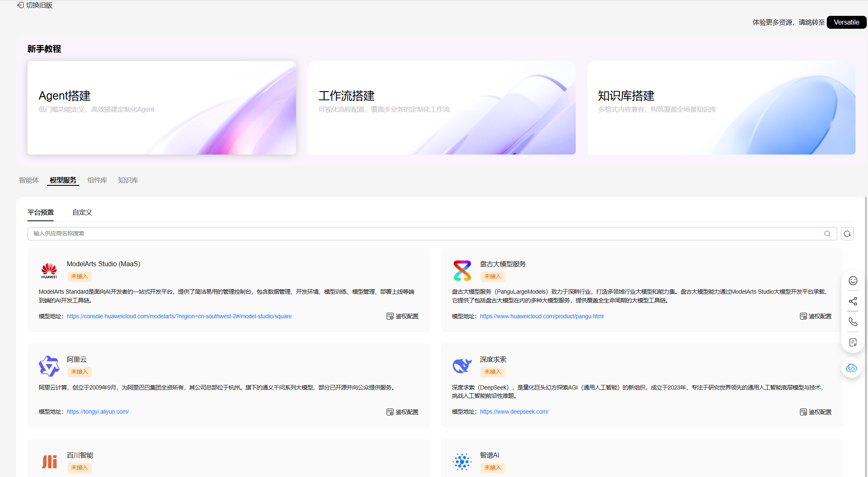Switch to the 组件库 tab
Viewport: 868px width, 477px height.
click(x=97, y=180)
